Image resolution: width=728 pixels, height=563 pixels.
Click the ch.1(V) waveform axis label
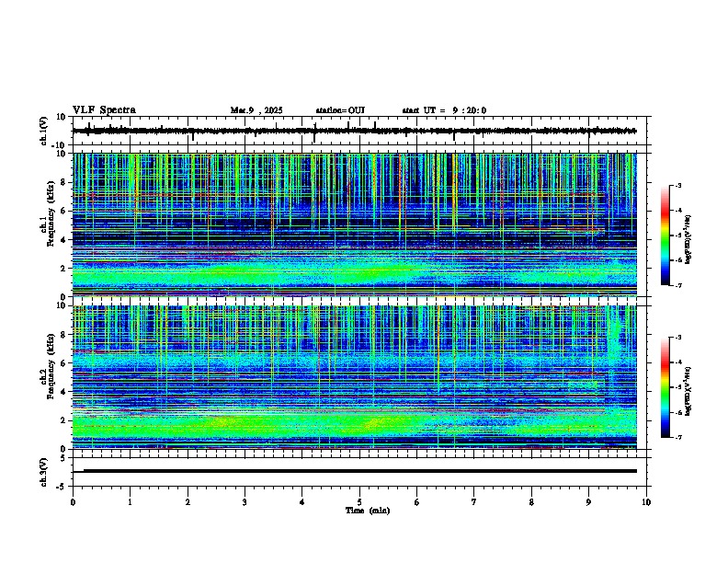click(x=44, y=131)
